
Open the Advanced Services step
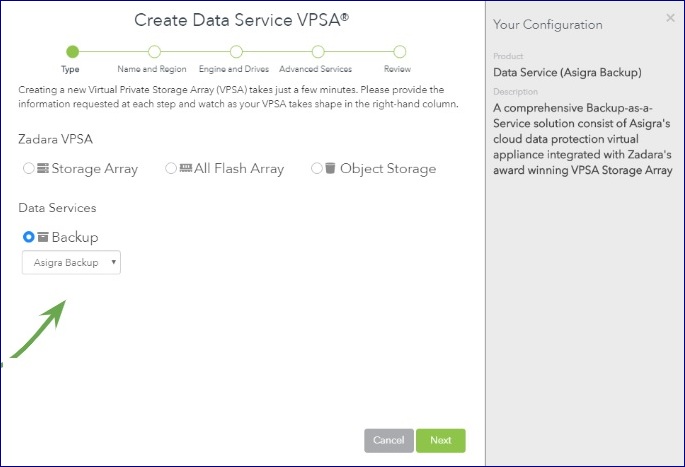pos(318,52)
